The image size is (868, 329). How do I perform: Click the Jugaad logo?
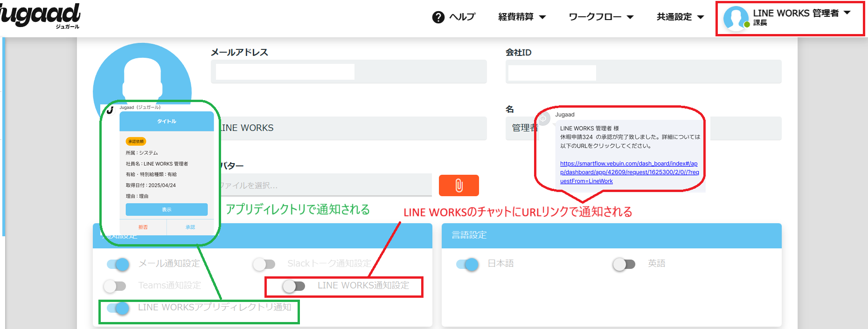click(41, 15)
